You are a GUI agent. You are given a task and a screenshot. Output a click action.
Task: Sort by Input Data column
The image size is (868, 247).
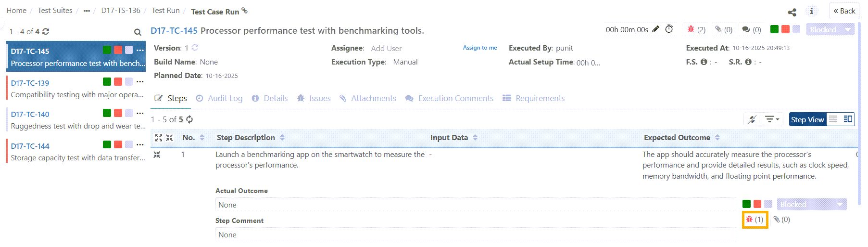(475, 138)
